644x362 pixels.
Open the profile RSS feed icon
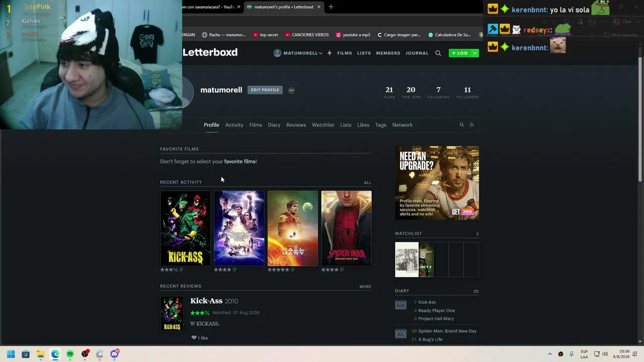(471, 125)
